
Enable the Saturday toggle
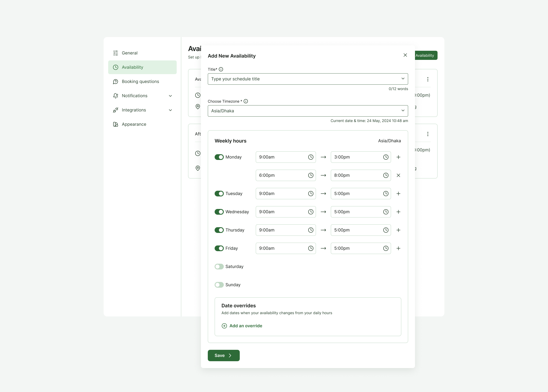(x=219, y=267)
